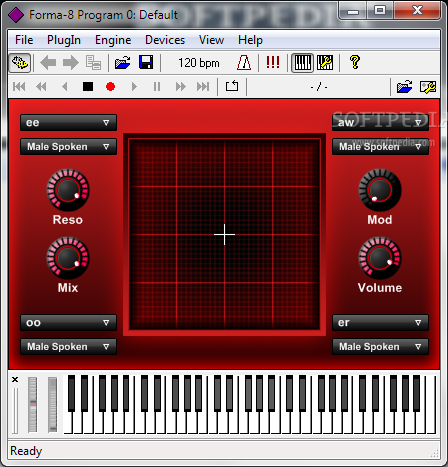Image resolution: width=448 pixels, height=467 pixels.
Task: Close the keyboard panel with the X
Action: click(x=15, y=379)
